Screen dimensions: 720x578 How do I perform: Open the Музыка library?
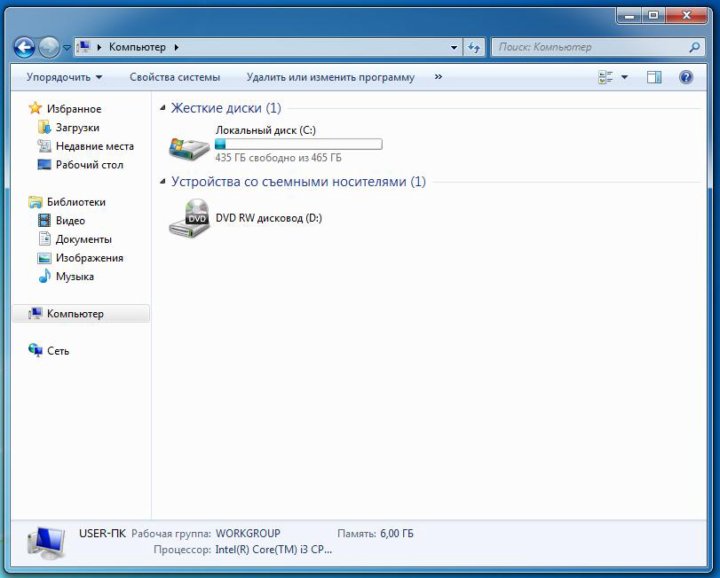click(74, 277)
